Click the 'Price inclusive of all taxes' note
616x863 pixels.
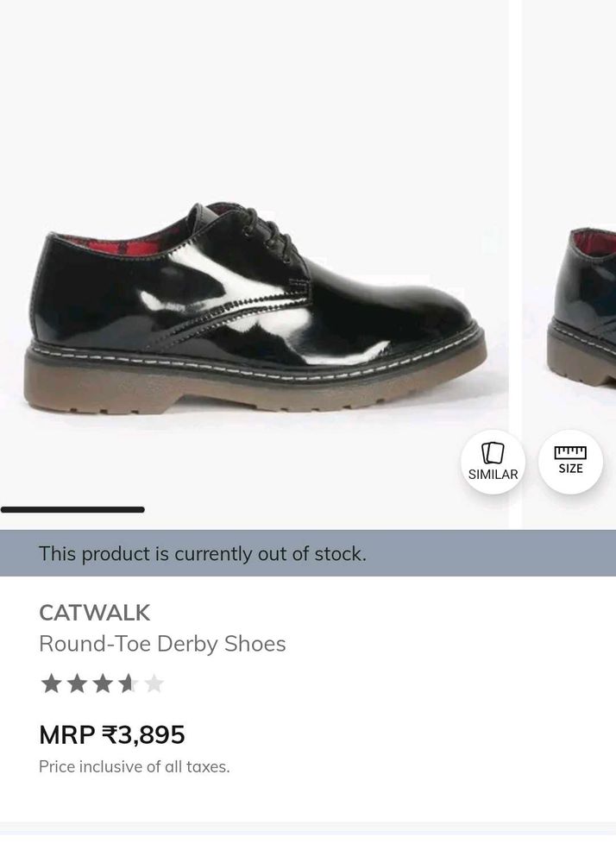point(135,766)
